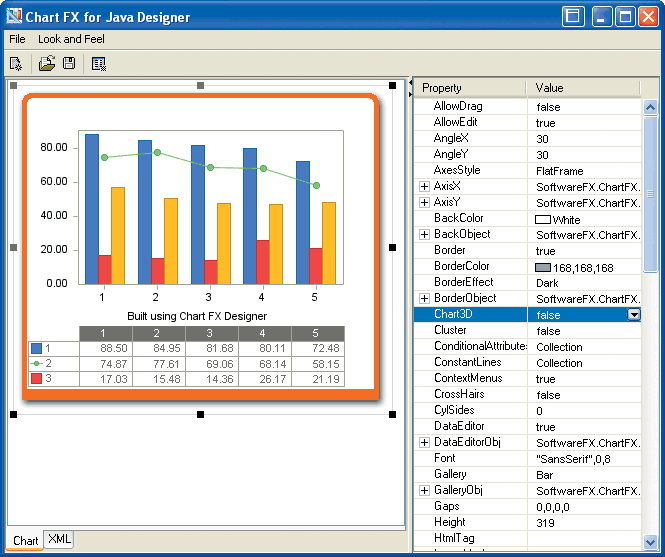Click the Property column header

(x=470, y=88)
